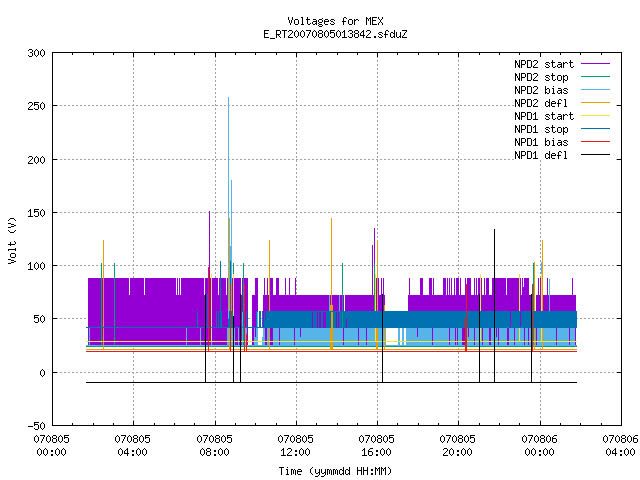Click the "Time (yymmdd HH:MM)" x-axis label

[x=335, y=471]
